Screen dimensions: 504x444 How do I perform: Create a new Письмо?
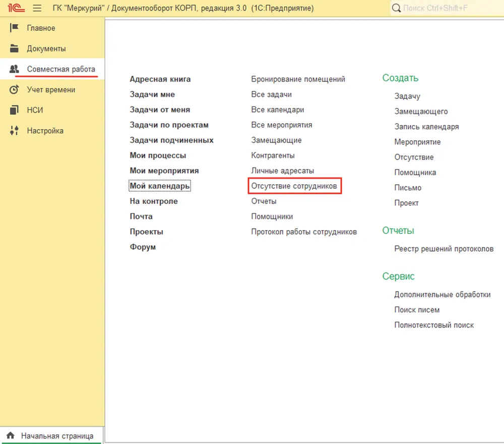click(408, 188)
